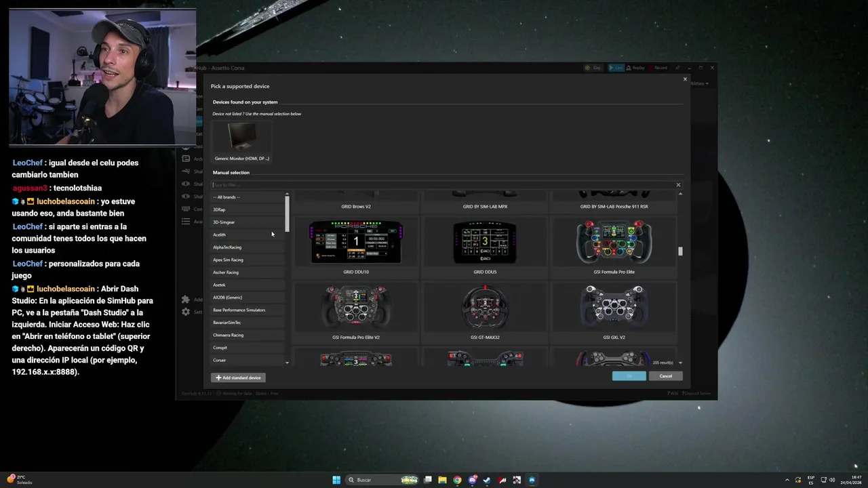Choose the AX206 (Generic) brand
Image resolution: width=868 pixels, height=488 pixels.
(x=248, y=298)
